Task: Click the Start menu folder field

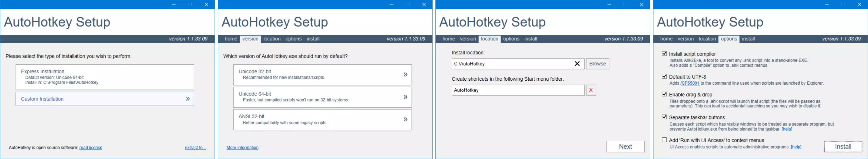Action: click(x=518, y=90)
